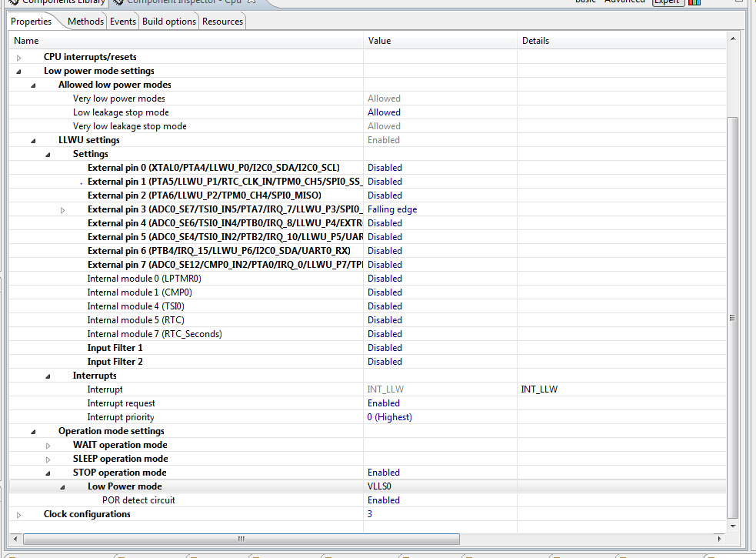Screen dimensions: 756x558
Task: Change External pin 4 Disabled value
Action: [x=385, y=223]
